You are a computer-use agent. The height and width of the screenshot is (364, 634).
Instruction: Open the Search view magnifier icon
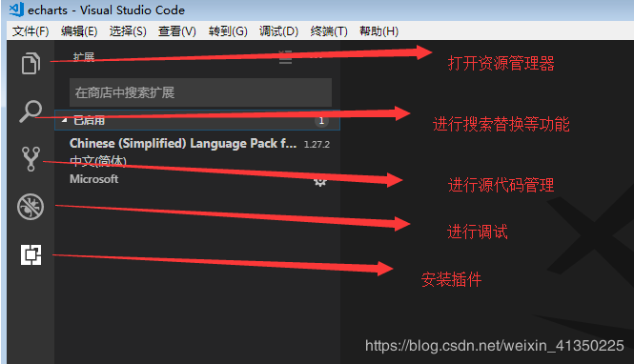[31, 111]
